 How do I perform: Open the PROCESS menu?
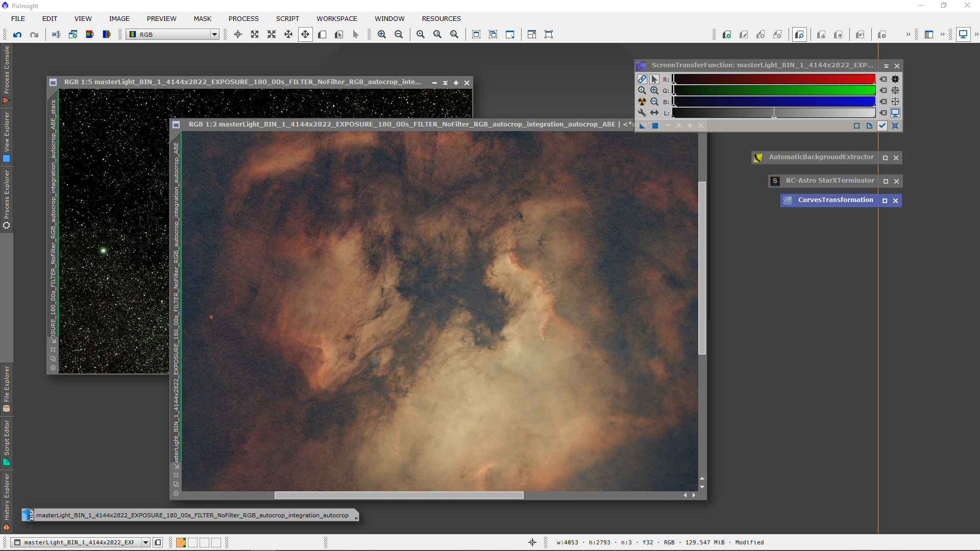(243, 18)
